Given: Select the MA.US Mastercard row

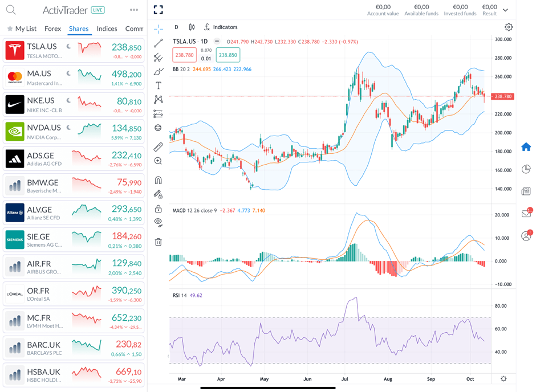Looking at the screenshot, I should click(74, 77).
